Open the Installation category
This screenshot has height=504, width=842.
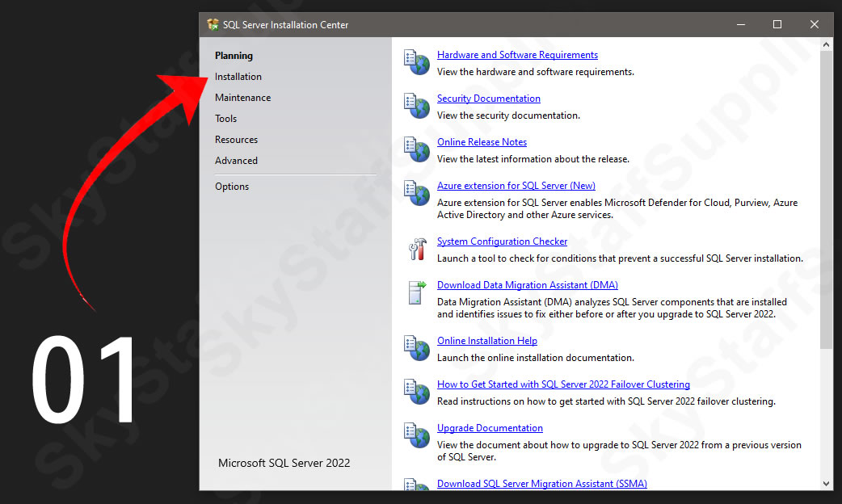(x=238, y=77)
